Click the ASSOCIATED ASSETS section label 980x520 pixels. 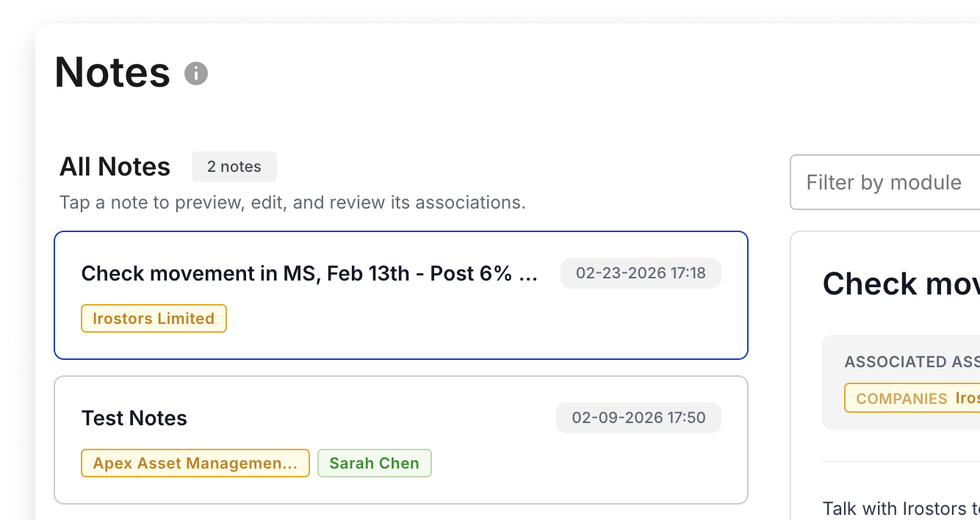click(912, 361)
